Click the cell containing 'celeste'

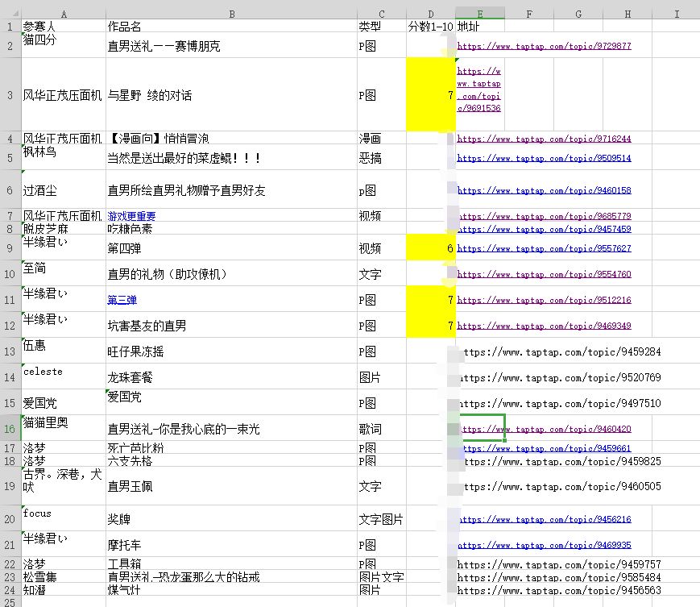[63, 377]
